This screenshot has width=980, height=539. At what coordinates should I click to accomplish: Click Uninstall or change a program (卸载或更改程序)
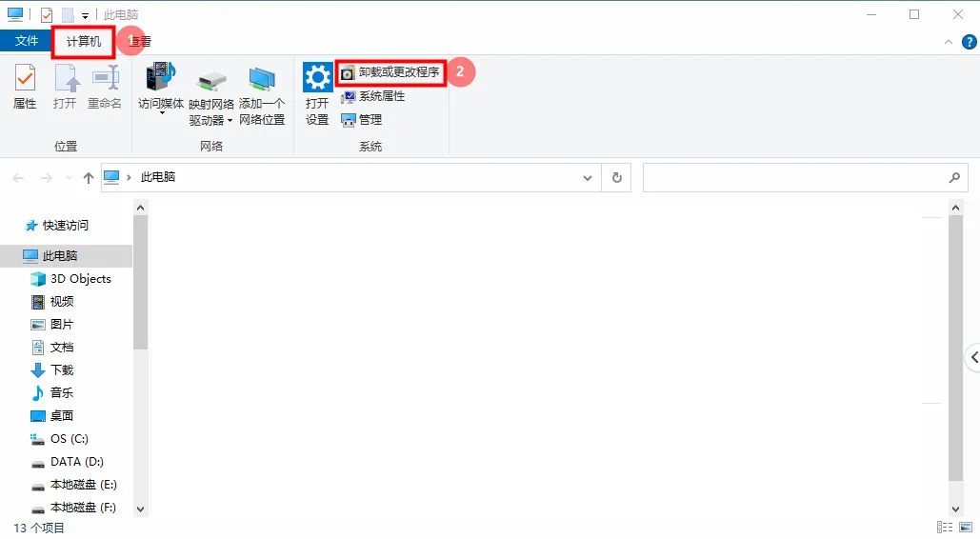(x=390, y=72)
